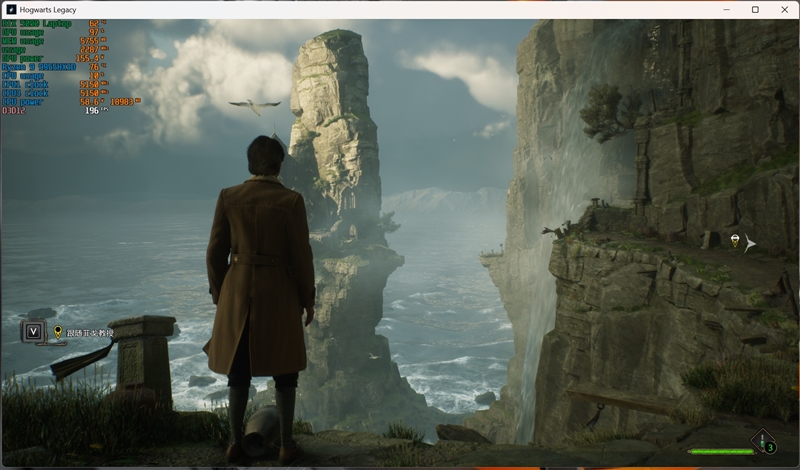Click the yellow quest marker beside the V key

[x=57, y=332]
